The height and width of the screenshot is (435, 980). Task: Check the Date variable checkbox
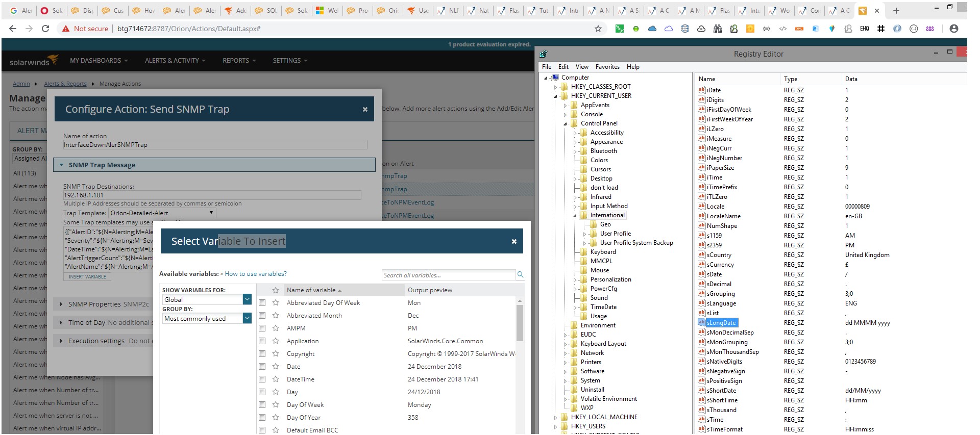coord(262,367)
